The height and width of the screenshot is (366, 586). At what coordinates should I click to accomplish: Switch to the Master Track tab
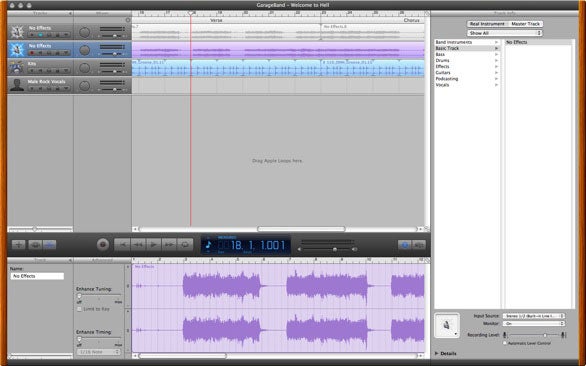pyautogui.click(x=525, y=24)
